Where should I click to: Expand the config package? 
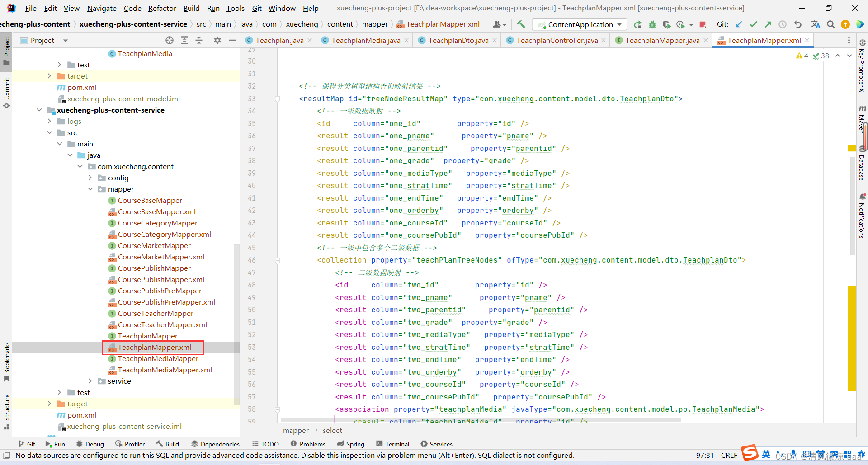90,178
